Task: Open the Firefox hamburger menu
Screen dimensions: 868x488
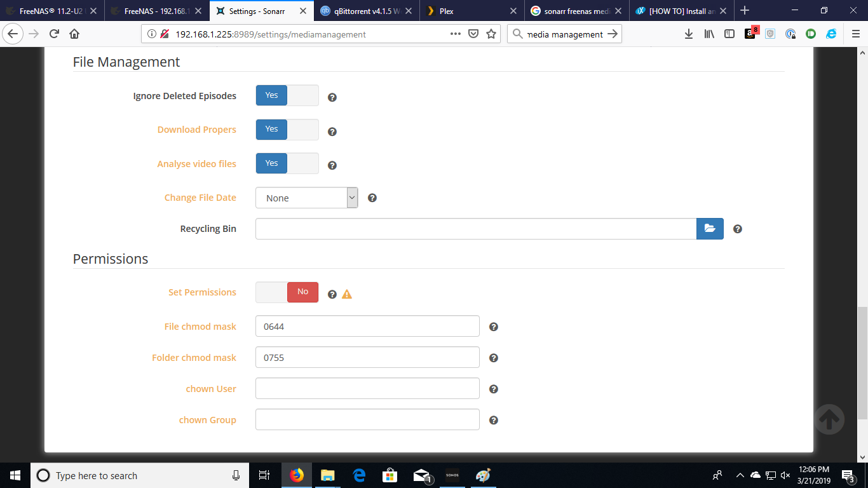Action: (855, 34)
